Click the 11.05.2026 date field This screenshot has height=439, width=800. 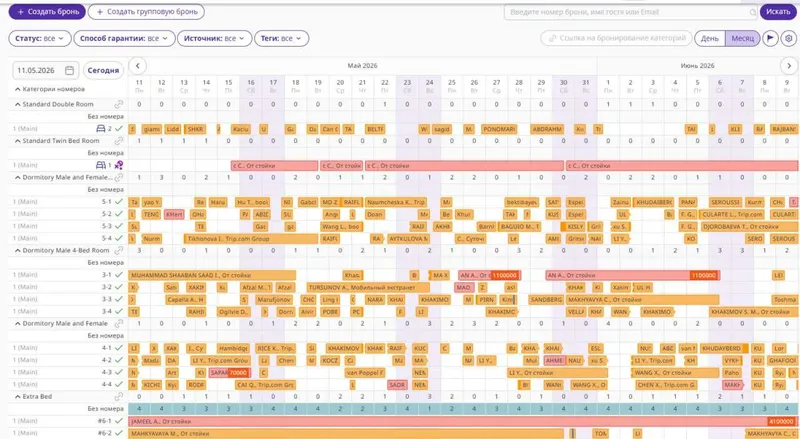point(45,70)
